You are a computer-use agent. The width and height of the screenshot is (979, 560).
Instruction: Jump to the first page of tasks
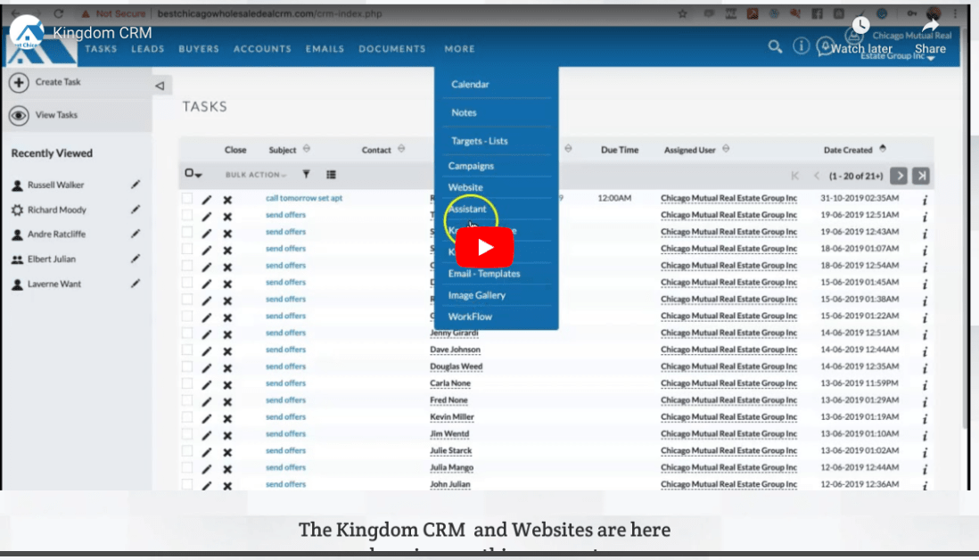tap(794, 176)
